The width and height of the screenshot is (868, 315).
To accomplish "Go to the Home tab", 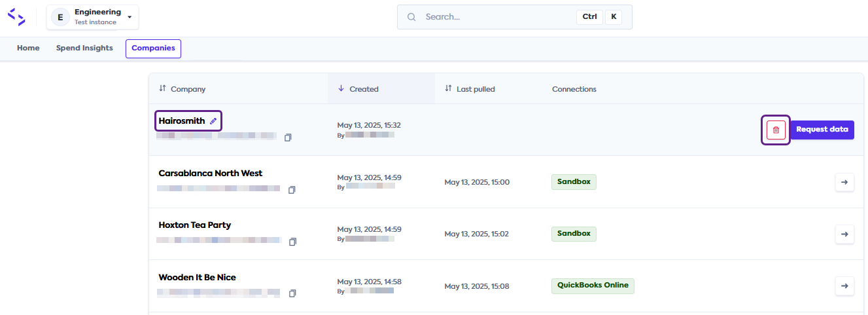I will tap(28, 48).
